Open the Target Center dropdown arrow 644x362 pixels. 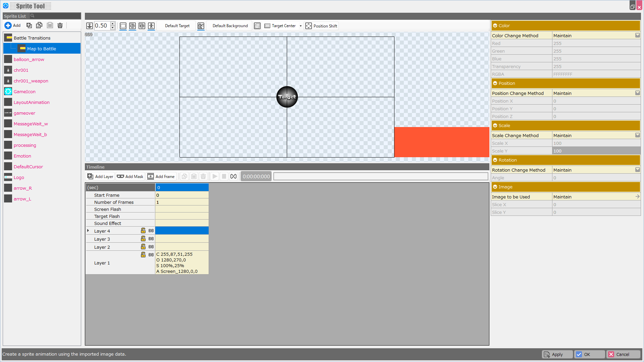click(x=301, y=26)
